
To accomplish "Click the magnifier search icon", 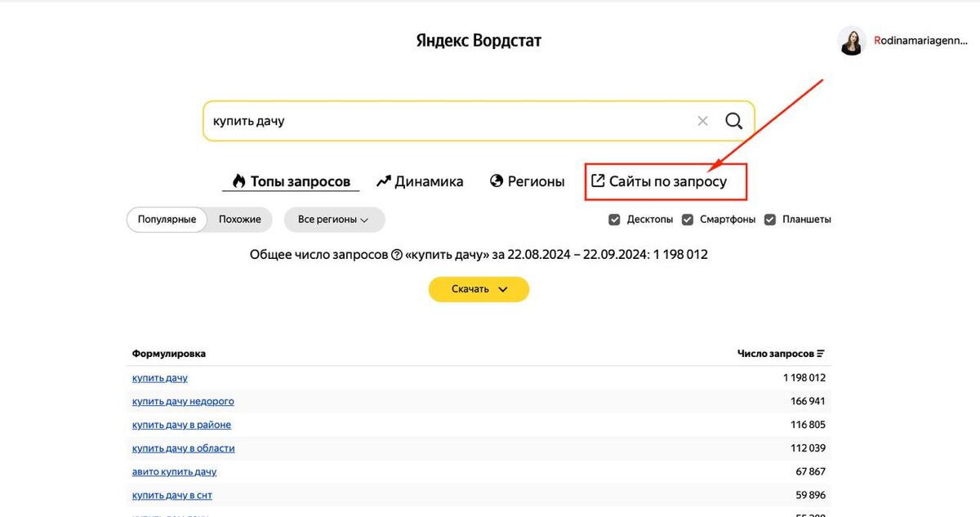I will 734,121.
